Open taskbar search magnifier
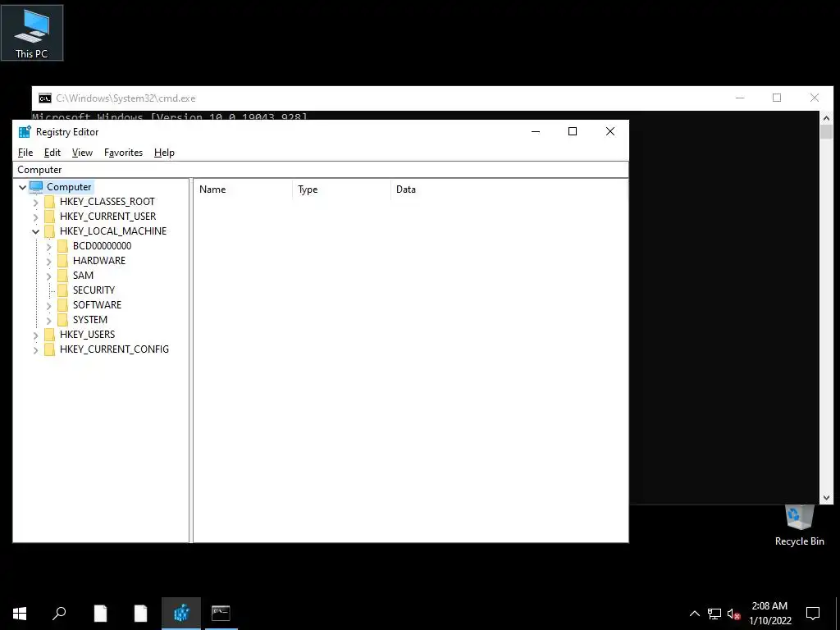This screenshot has width=840, height=630. pyautogui.click(x=59, y=614)
